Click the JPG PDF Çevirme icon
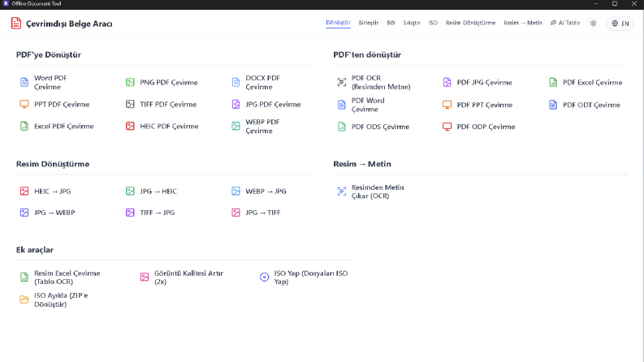 [x=236, y=104]
